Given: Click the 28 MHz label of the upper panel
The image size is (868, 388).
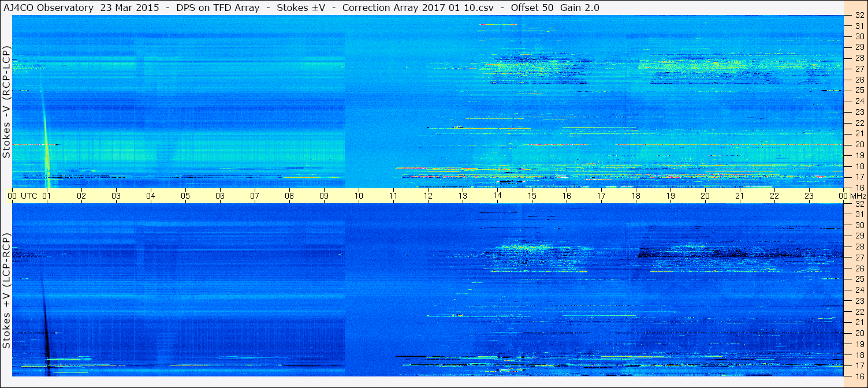Looking at the screenshot, I should (x=859, y=58).
